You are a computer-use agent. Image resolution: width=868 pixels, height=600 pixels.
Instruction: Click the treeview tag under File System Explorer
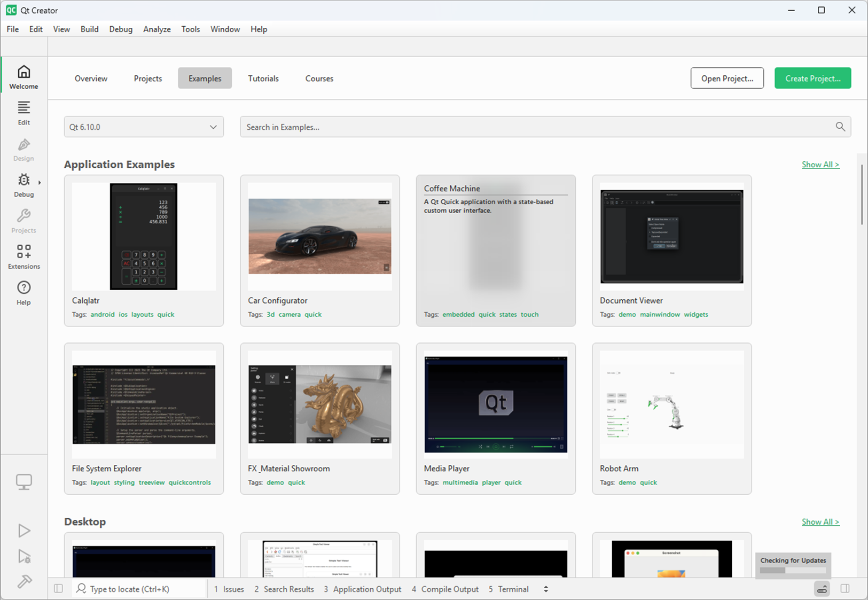pyautogui.click(x=152, y=482)
